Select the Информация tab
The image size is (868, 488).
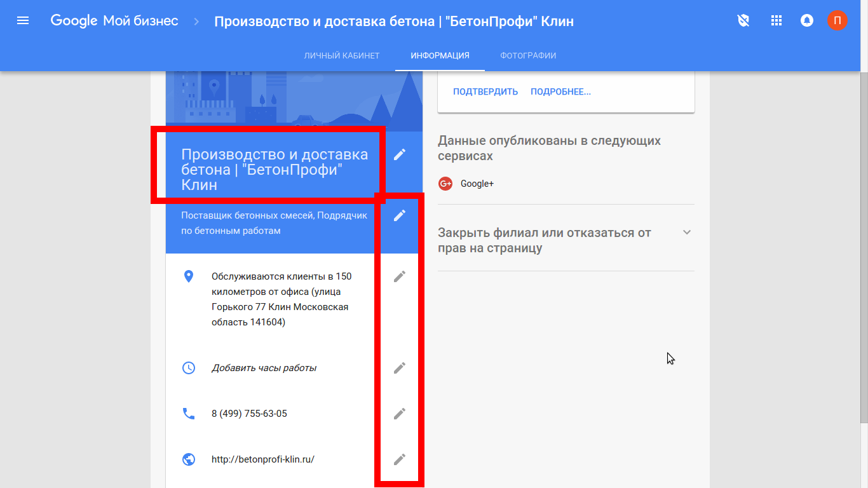click(440, 56)
